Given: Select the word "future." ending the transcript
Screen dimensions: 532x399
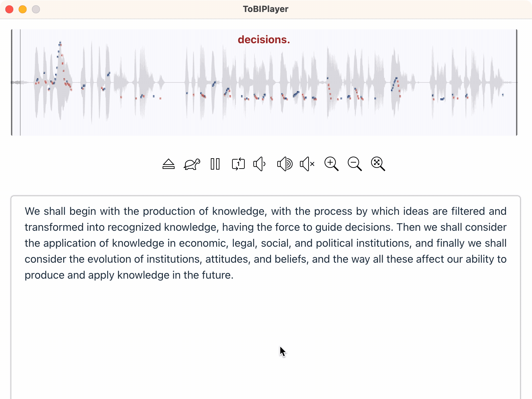Looking at the screenshot, I should [x=217, y=275].
